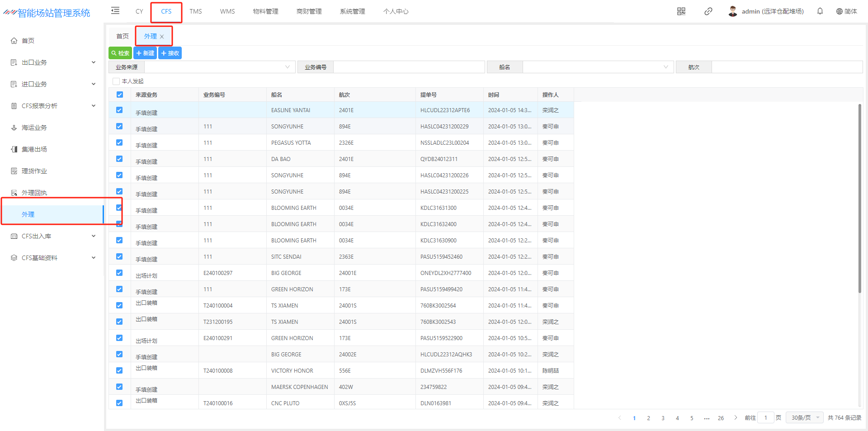This screenshot has height=431, width=868.
Task: Uncheck the EASLINE YANTAI row checkbox
Action: (x=119, y=110)
